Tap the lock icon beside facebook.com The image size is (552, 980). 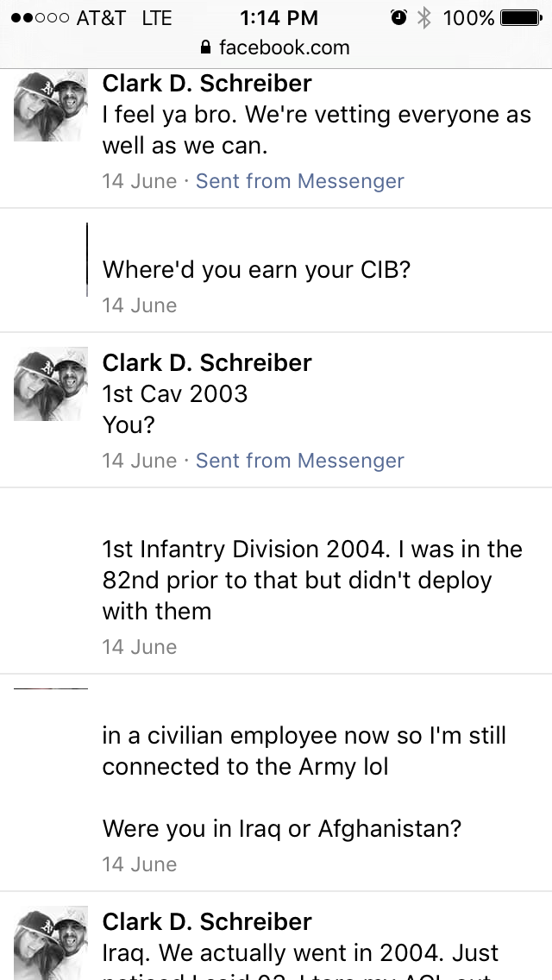[x=205, y=47]
